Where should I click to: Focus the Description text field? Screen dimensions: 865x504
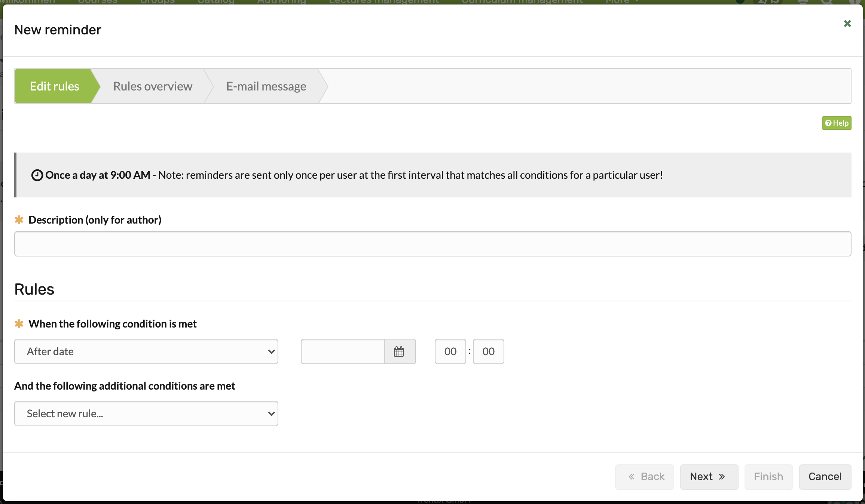[x=433, y=244]
